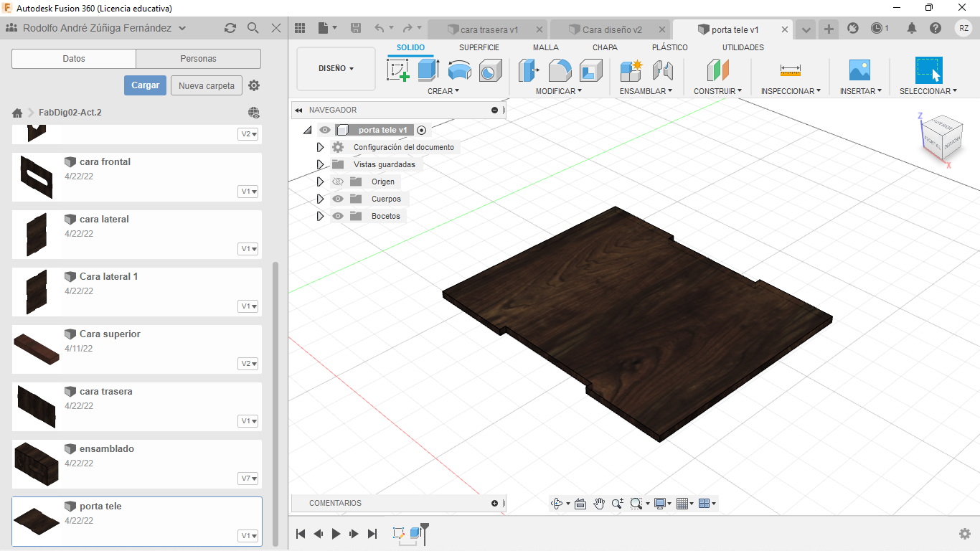
Task: Show the hidden Origen folder
Action: (338, 182)
